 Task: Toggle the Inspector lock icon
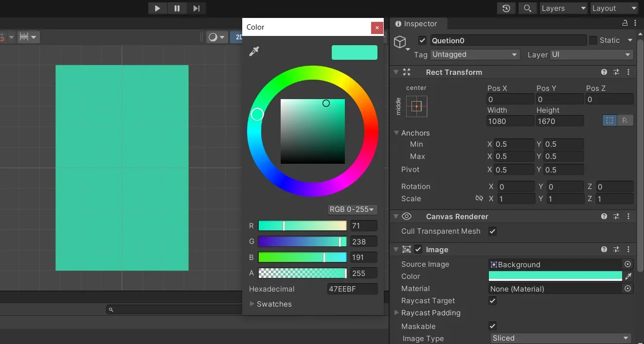point(625,23)
